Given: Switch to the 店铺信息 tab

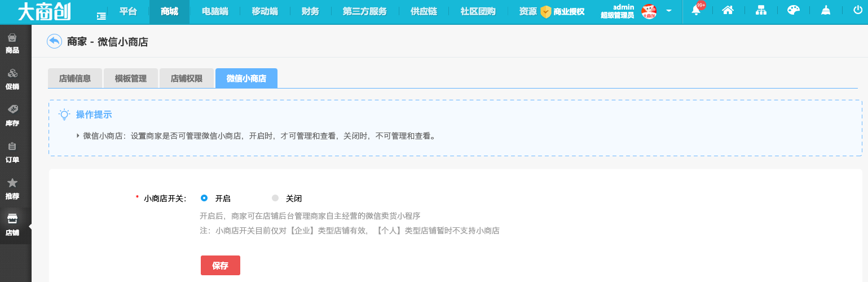Looking at the screenshot, I should (75, 78).
